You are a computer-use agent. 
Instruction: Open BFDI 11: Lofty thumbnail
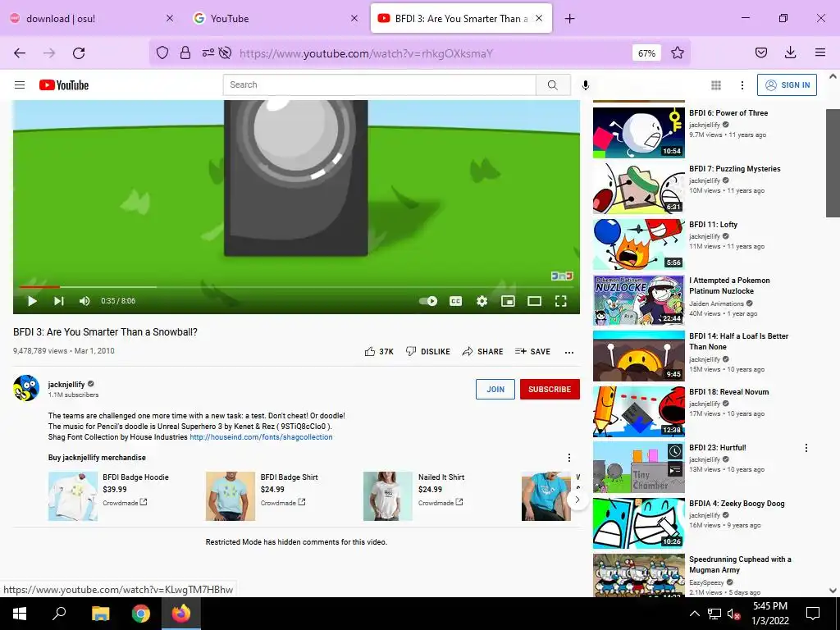(x=638, y=244)
